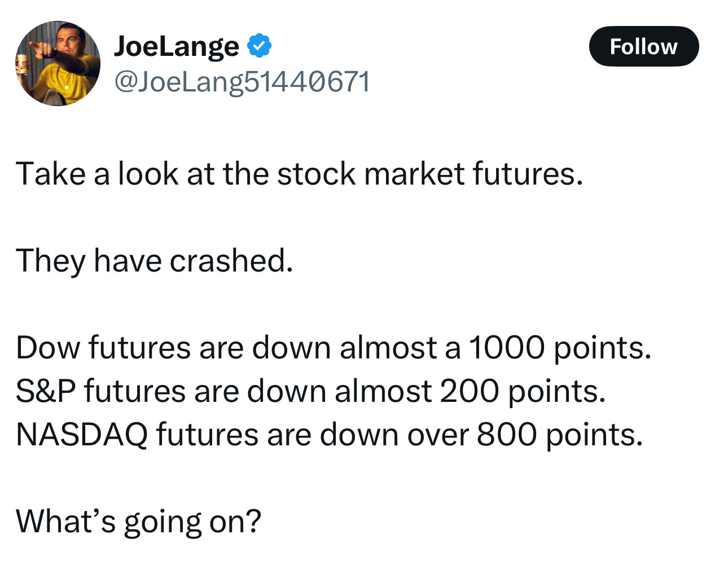Click the S&P futures sentence line
Viewport: 728px width, 565px height.
pyautogui.click(x=310, y=391)
